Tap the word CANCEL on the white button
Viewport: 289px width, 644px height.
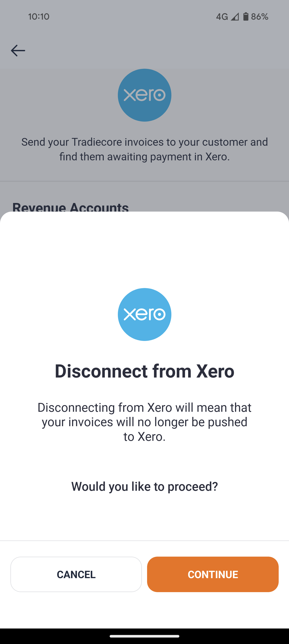76,574
